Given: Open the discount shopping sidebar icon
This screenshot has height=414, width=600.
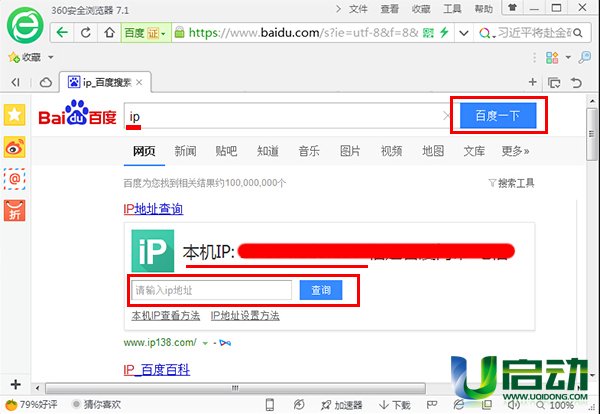Looking at the screenshot, I should point(15,210).
